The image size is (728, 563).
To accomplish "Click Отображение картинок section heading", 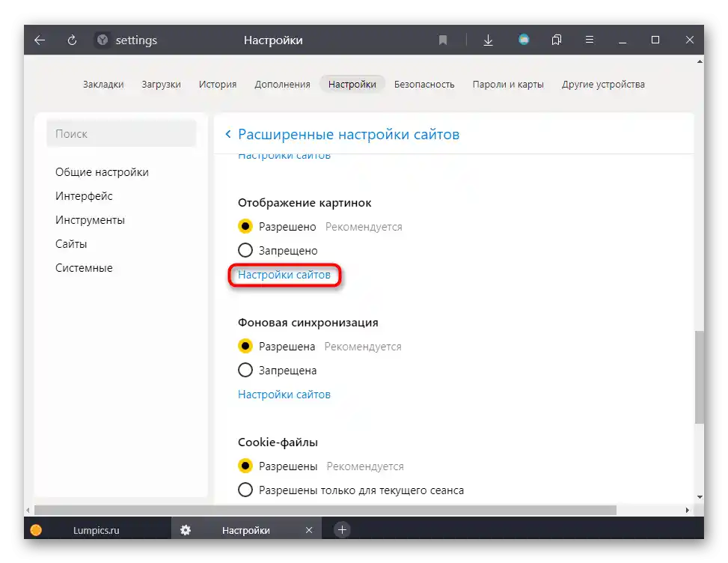I will point(305,203).
